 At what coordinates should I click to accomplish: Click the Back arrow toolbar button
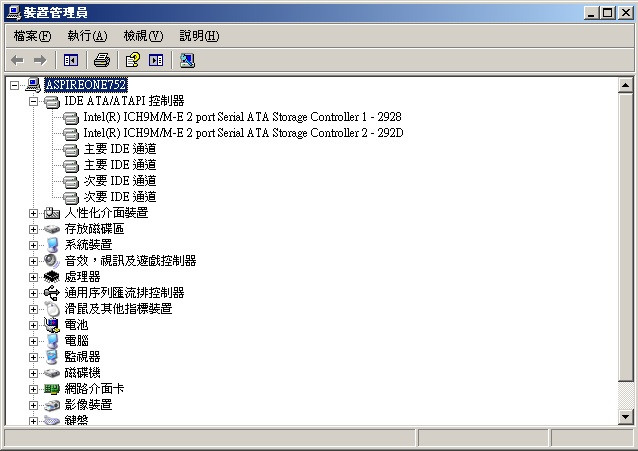click(17, 61)
